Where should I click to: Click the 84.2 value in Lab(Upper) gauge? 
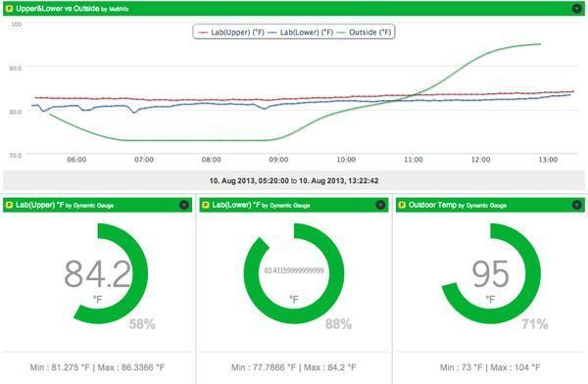(97, 274)
